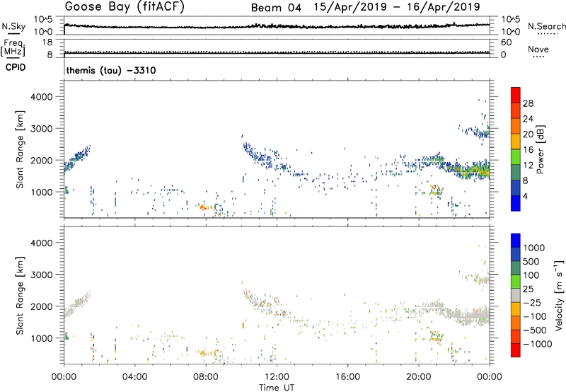Click the '4' tick on the power colorbar
The height and width of the screenshot is (392, 566).
525,196
